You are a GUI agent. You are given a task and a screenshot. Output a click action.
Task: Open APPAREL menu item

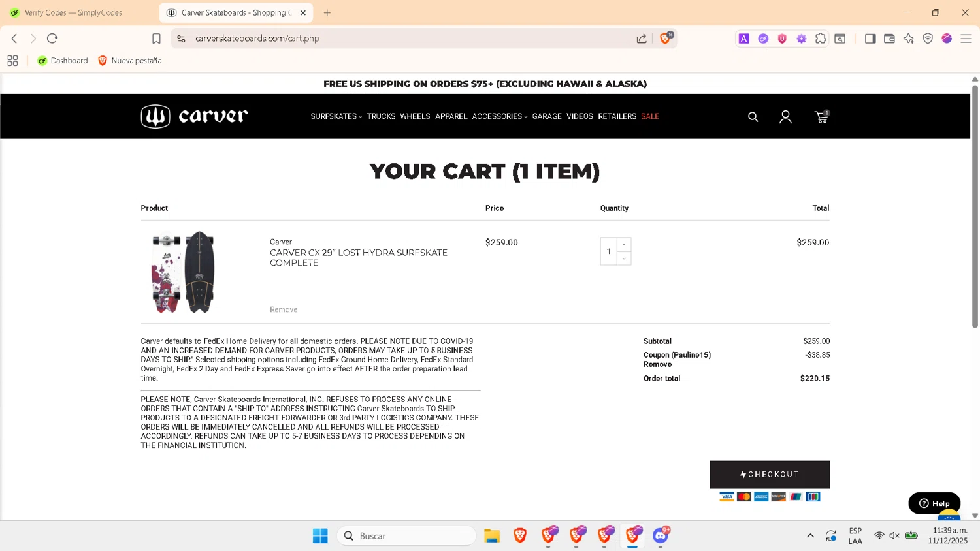pos(451,116)
